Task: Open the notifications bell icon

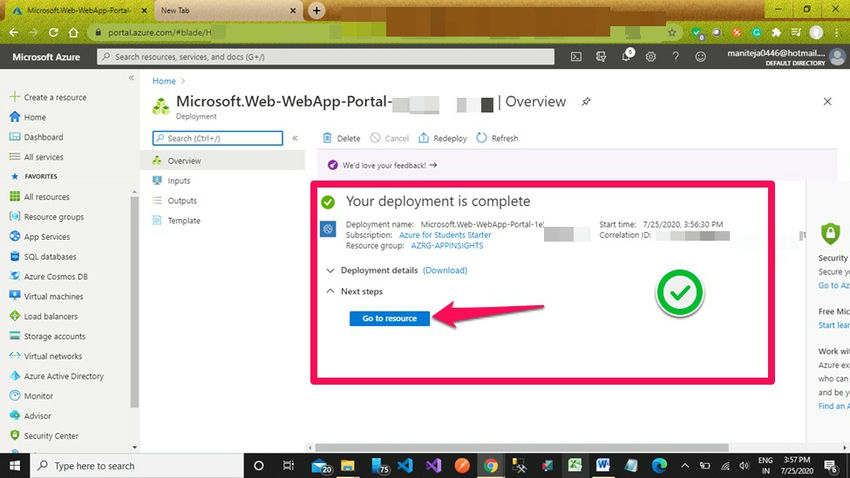Action: tap(626, 56)
